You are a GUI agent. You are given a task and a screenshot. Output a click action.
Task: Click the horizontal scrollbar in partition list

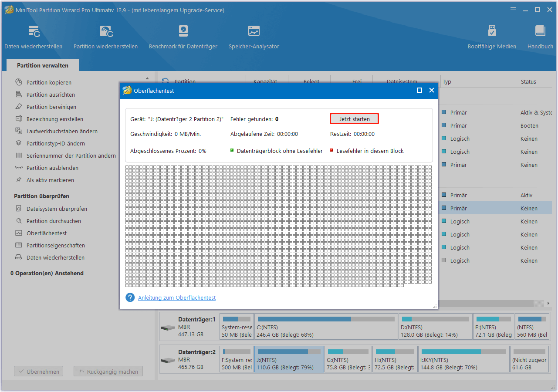486,303
